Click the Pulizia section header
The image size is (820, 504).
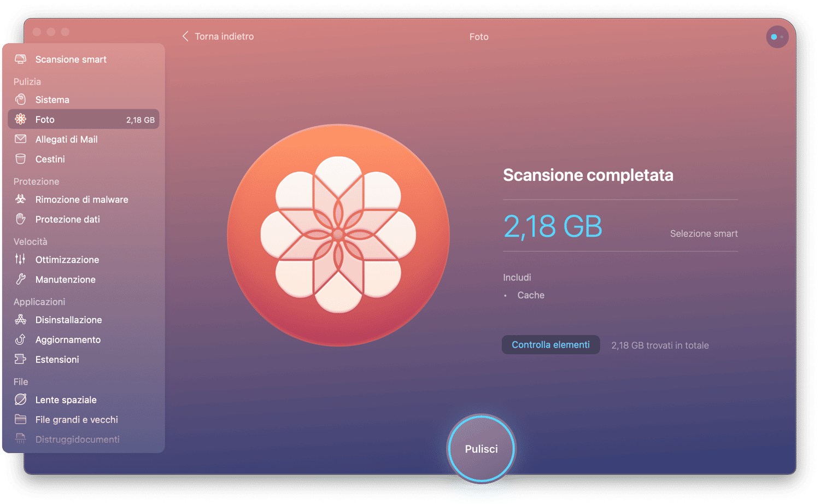coord(27,81)
